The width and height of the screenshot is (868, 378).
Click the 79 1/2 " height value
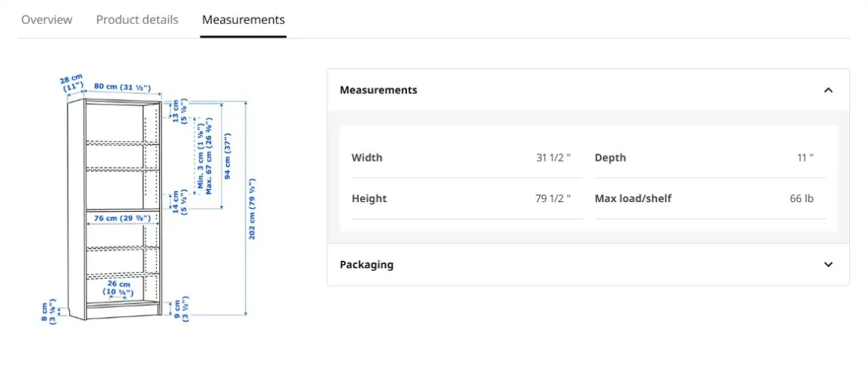point(553,198)
